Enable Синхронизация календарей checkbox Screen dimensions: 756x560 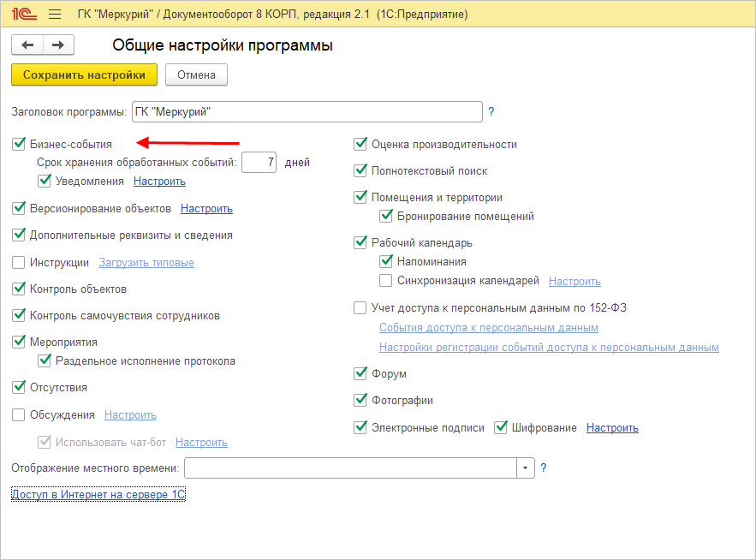coord(386,280)
